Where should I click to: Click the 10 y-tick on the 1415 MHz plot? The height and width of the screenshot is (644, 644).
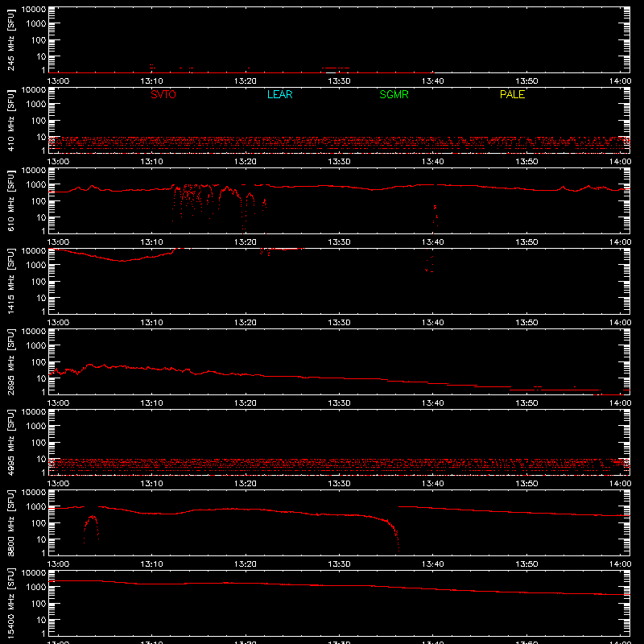click(42, 298)
